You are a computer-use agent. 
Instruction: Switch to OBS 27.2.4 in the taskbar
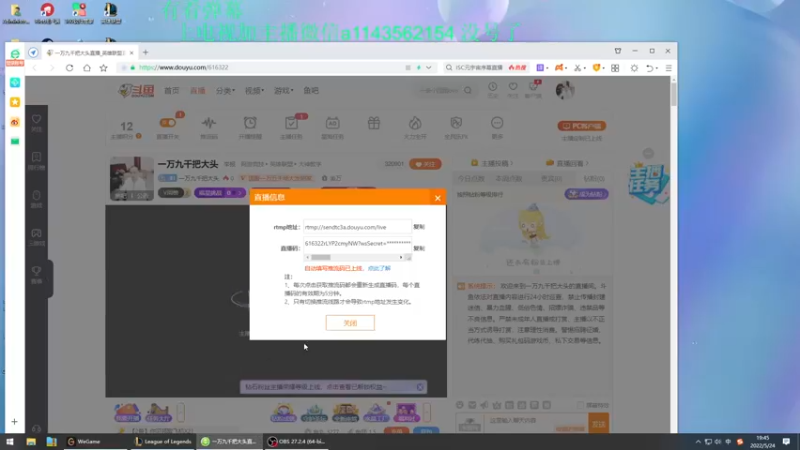tap(297, 441)
